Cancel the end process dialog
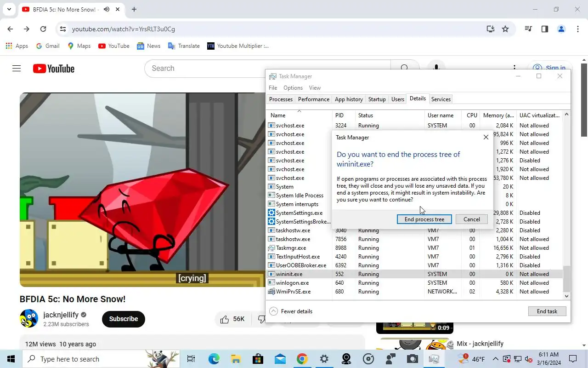The width and height of the screenshot is (588, 368). pyautogui.click(x=471, y=219)
